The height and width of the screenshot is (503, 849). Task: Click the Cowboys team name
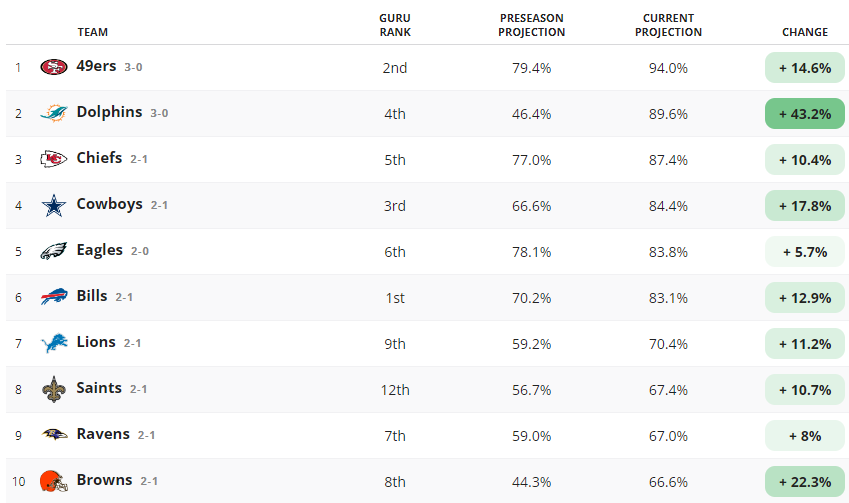(x=109, y=204)
